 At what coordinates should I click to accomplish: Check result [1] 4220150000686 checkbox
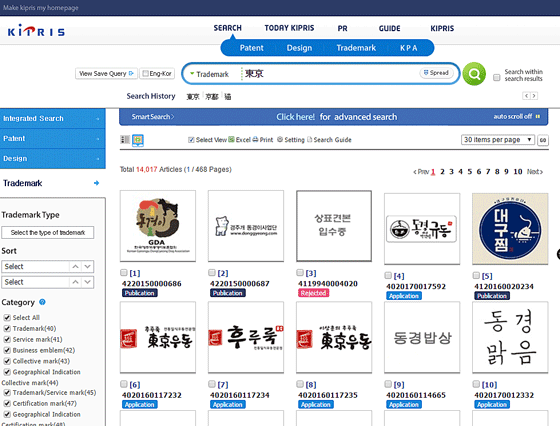tap(124, 273)
